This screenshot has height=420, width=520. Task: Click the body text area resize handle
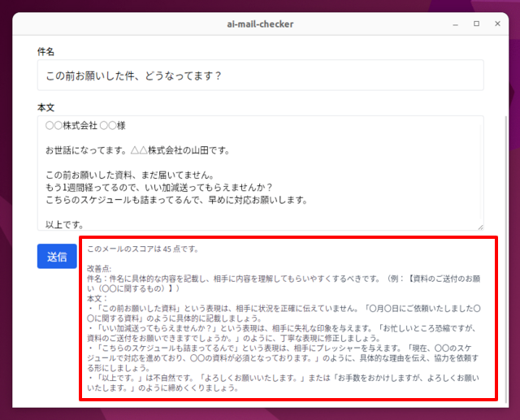coord(480,227)
